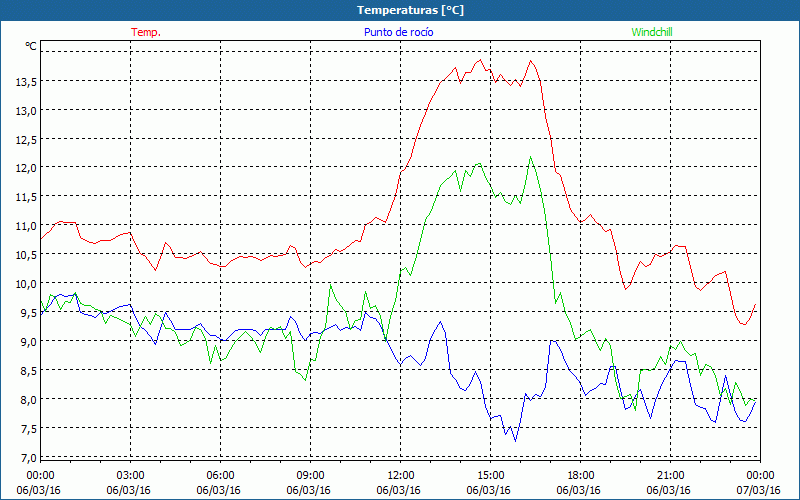Click the 18:00 time axis label
800x500 pixels.
coord(581,476)
